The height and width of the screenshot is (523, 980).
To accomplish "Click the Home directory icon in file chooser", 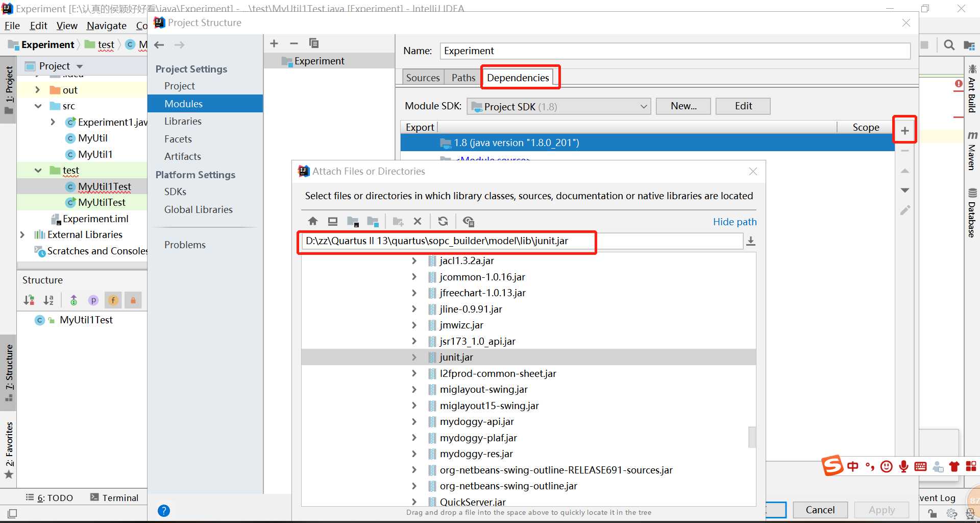I will point(313,221).
